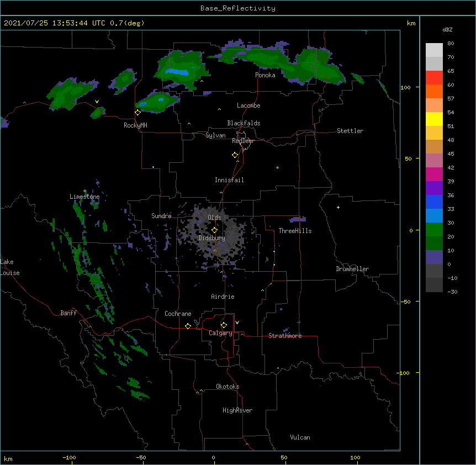
Task: Click the yellow V marker west of RockyMH
Action: click(x=97, y=102)
